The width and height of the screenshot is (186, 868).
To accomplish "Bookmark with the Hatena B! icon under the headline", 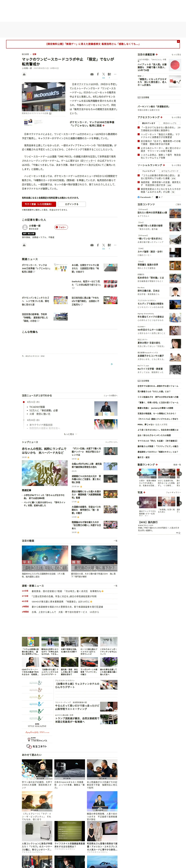I will [109, 74].
